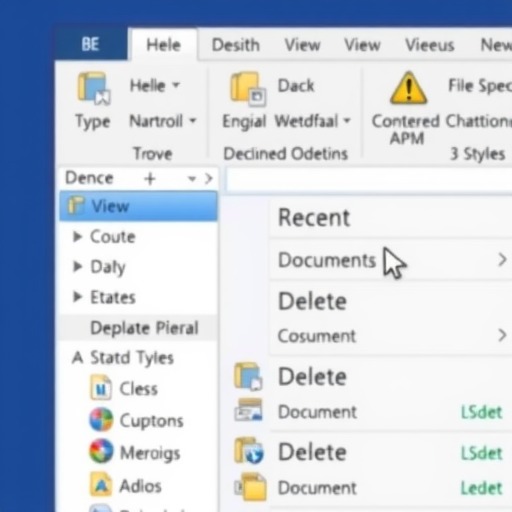Screen dimensions: 512x512
Task: Expand the Coute tree item
Action: 77,237
